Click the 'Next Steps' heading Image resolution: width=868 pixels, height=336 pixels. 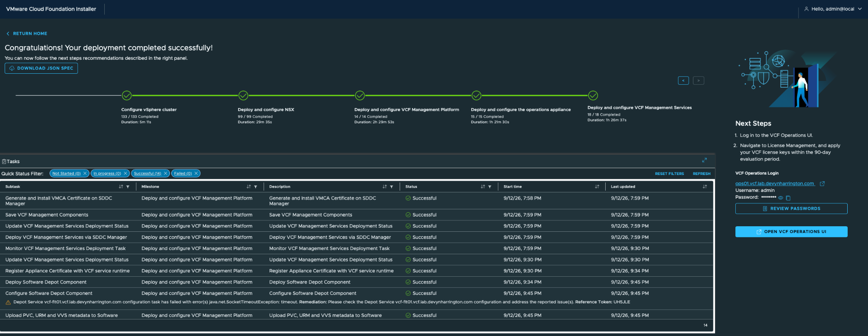click(753, 123)
